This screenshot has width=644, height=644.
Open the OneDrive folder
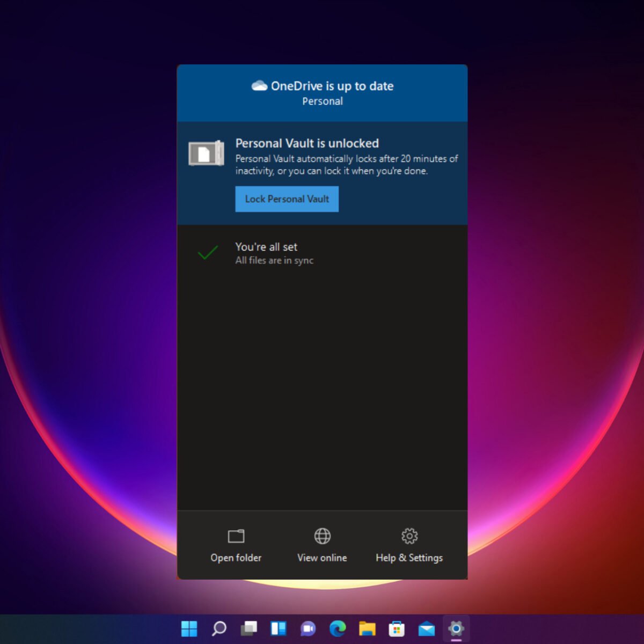236,545
